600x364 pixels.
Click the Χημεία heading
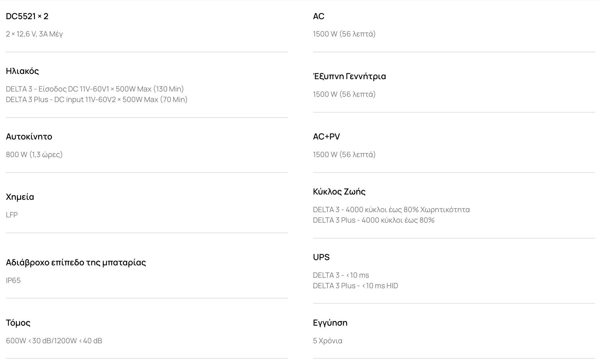(20, 197)
